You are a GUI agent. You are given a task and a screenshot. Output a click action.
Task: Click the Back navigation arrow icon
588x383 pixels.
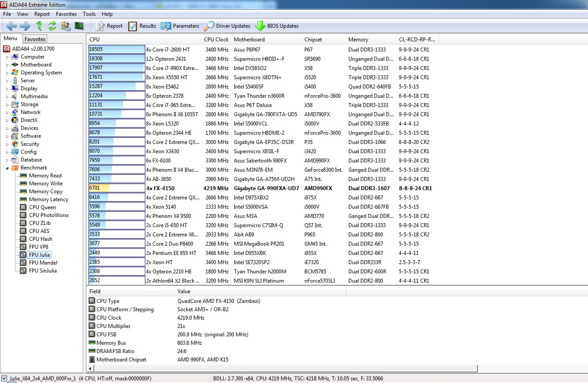tap(11, 26)
